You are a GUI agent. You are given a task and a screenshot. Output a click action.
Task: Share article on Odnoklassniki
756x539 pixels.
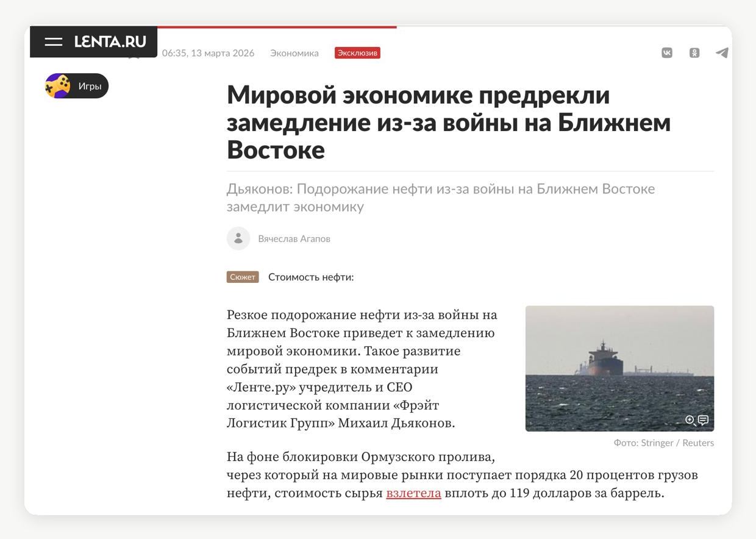(694, 53)
